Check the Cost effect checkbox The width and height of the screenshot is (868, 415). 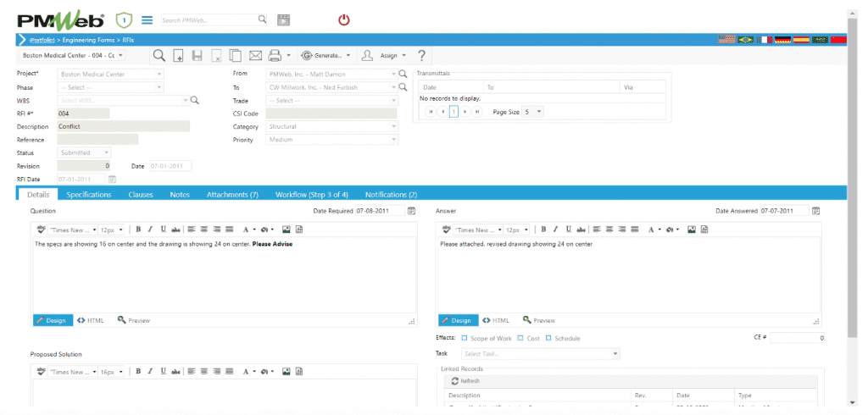[x=520, y=338]
